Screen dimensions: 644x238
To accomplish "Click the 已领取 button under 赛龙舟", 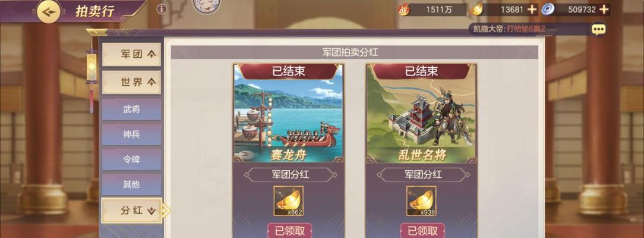I will point(289,231).
